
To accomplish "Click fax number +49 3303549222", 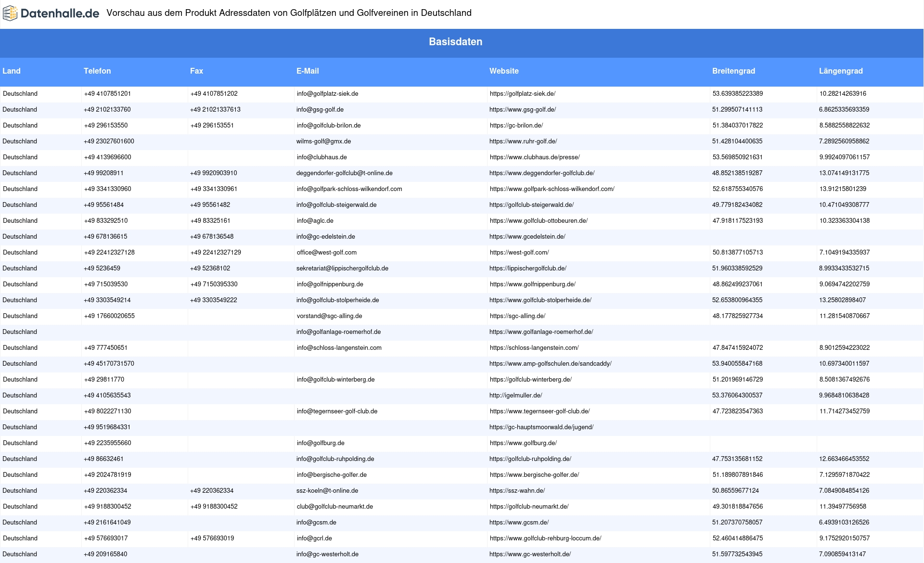I will (214, 300).
